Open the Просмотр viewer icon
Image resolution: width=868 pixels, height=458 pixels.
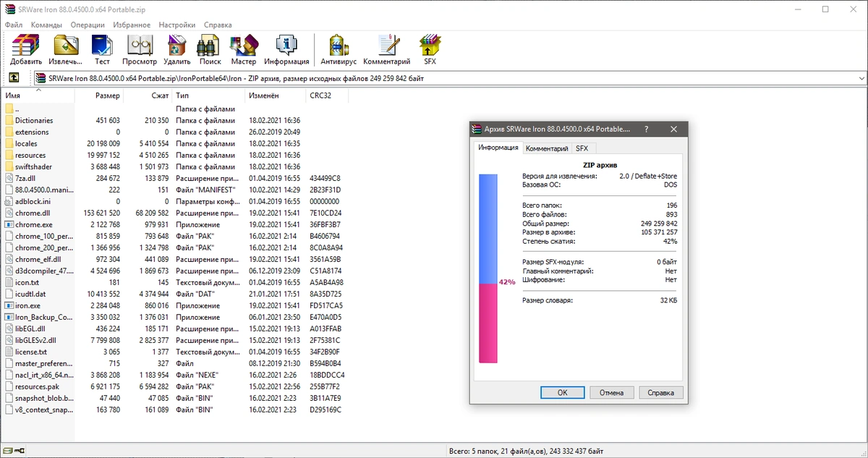click(140, 45)
